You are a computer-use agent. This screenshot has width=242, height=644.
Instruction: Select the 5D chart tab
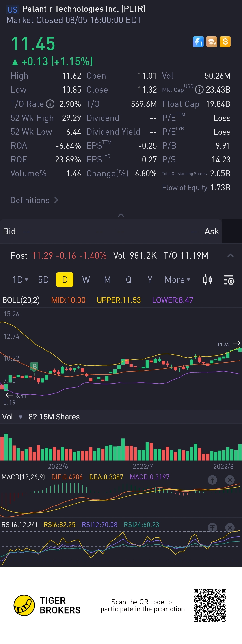[43, 280]
